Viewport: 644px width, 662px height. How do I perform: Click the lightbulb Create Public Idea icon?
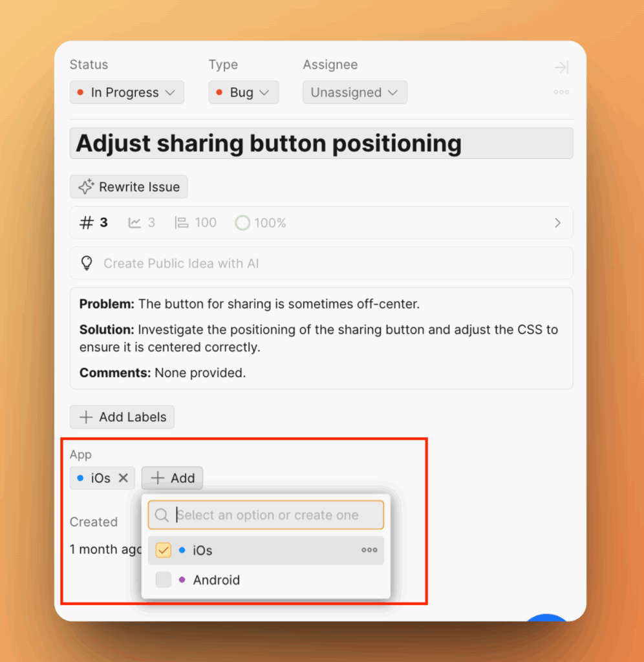point(87,263)
